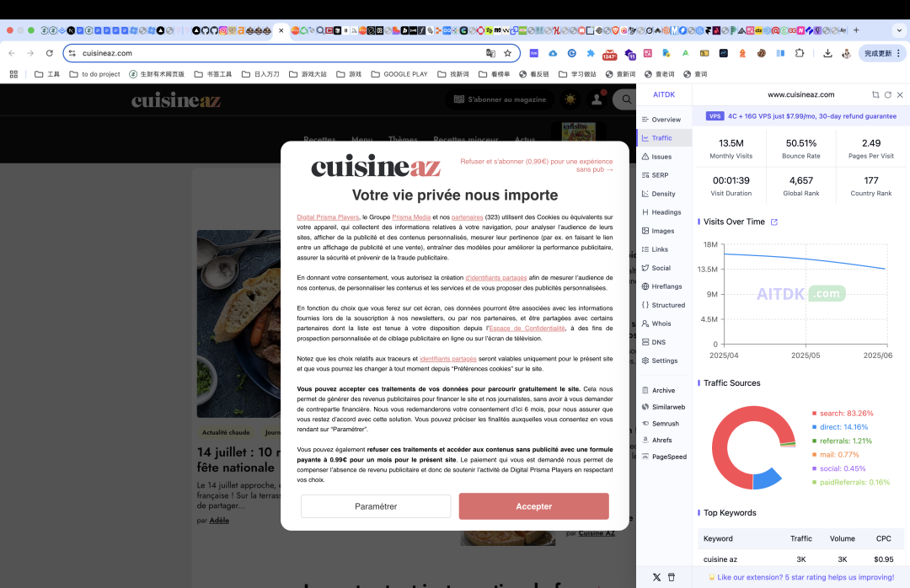Open the GOOGLE PLAY bookmarks folder
This screenshot has width=910, height=588.
pos(399,74)
